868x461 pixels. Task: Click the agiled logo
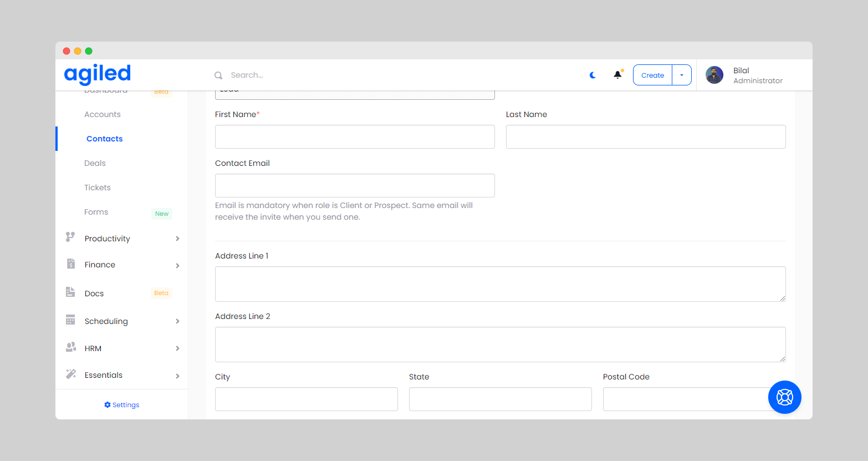[x=98, y=74]
